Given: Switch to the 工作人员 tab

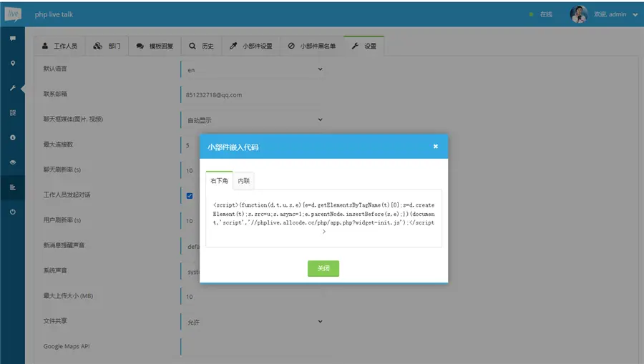Looking at the screenshot, I should coord(59,46).
